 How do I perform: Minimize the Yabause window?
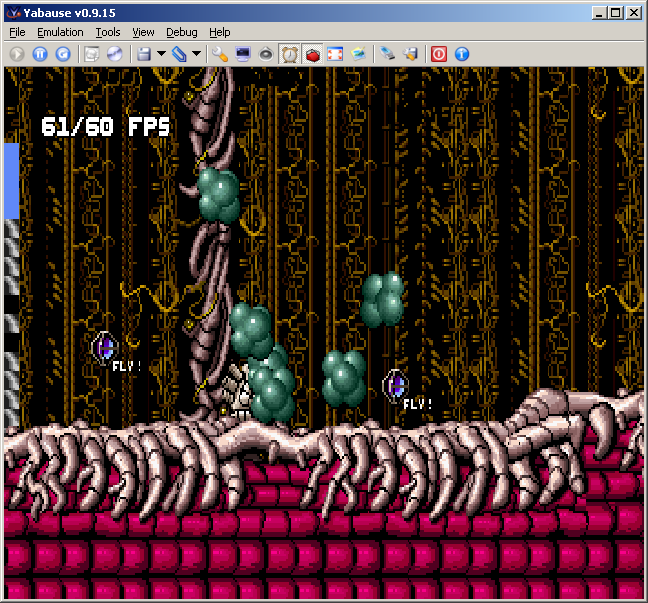[x=598, y=13]
